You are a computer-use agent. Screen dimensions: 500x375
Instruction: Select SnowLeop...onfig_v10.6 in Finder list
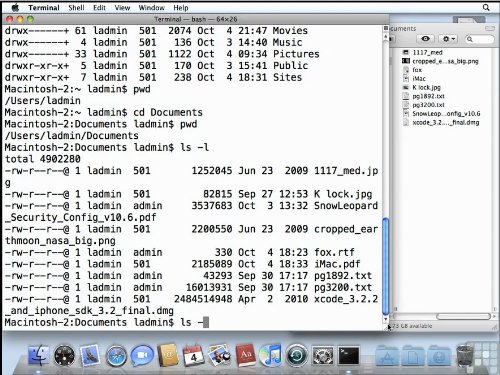(446, 114)
